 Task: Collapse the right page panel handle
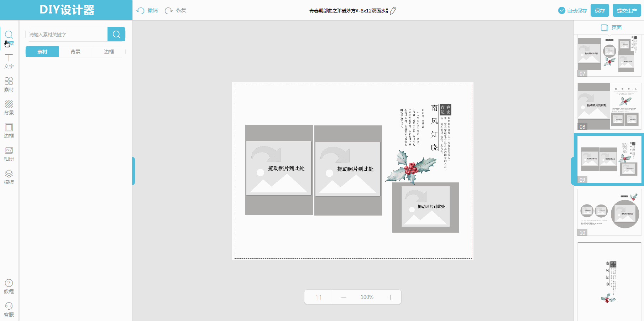(572, 171)
